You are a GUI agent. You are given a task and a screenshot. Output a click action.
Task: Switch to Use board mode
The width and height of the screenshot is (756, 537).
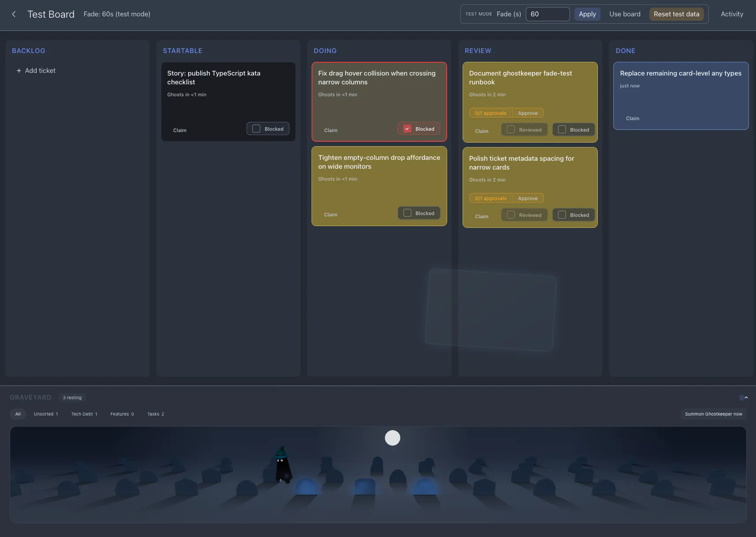click(x=625, y=14)
